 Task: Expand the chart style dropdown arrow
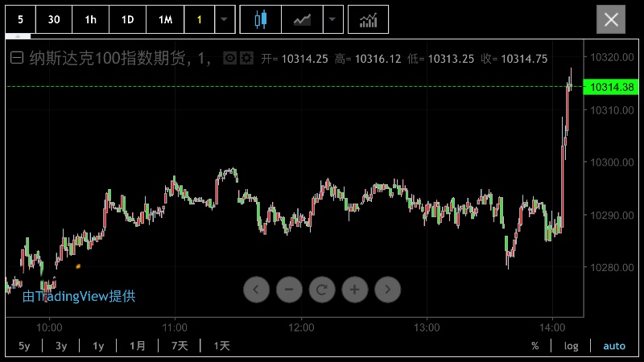(x=332, y=19)
